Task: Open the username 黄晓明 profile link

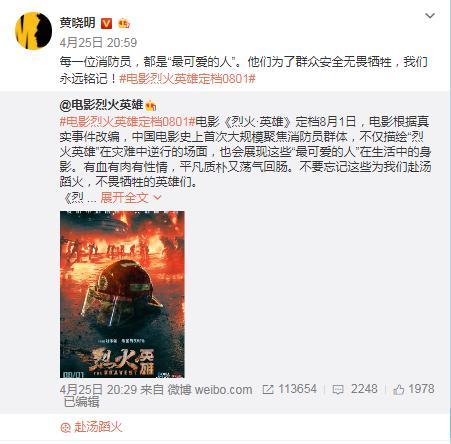Action: tap(78, 23)
